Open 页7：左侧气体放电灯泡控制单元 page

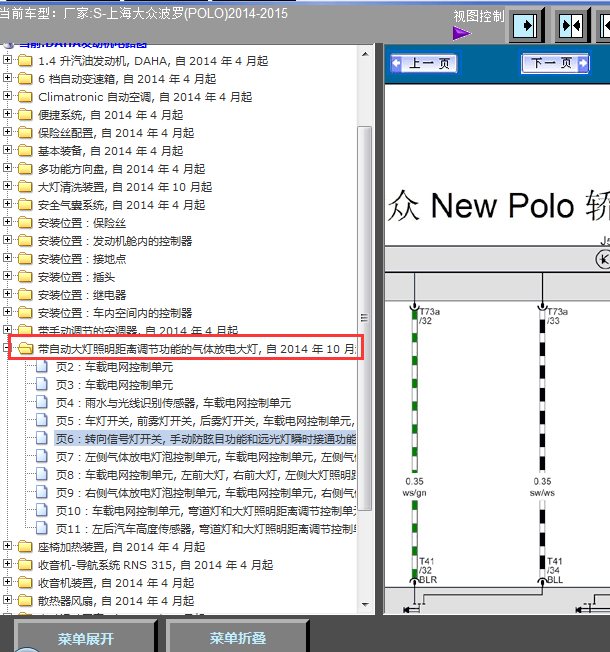tap(205, 457)
